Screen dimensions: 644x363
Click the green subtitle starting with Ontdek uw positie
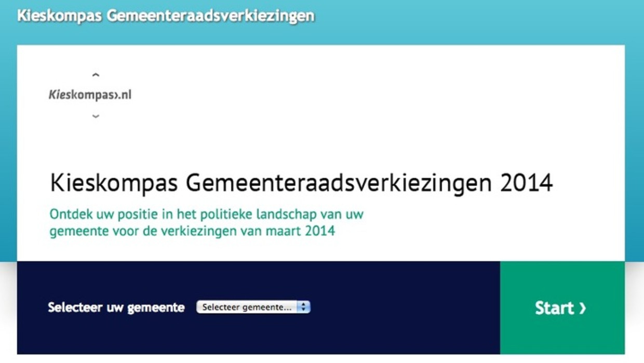[206, 222]
